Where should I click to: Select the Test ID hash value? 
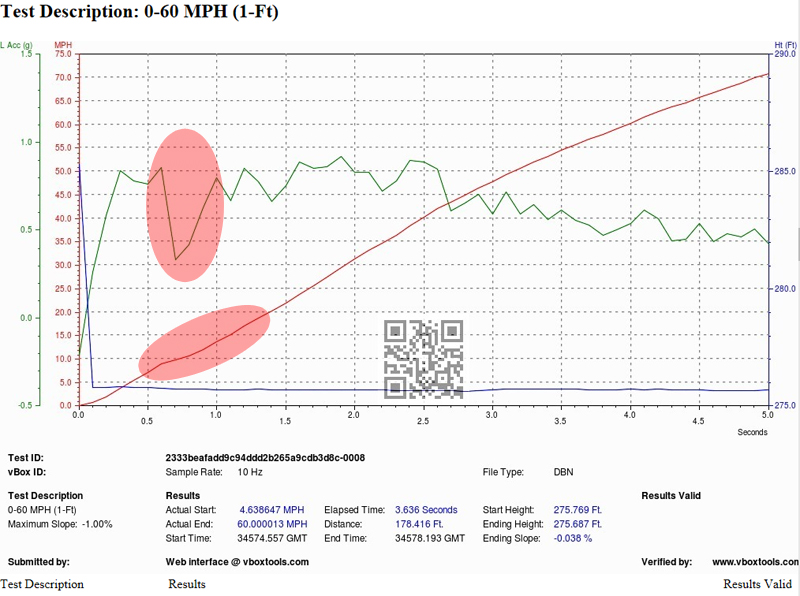(264, 458)
